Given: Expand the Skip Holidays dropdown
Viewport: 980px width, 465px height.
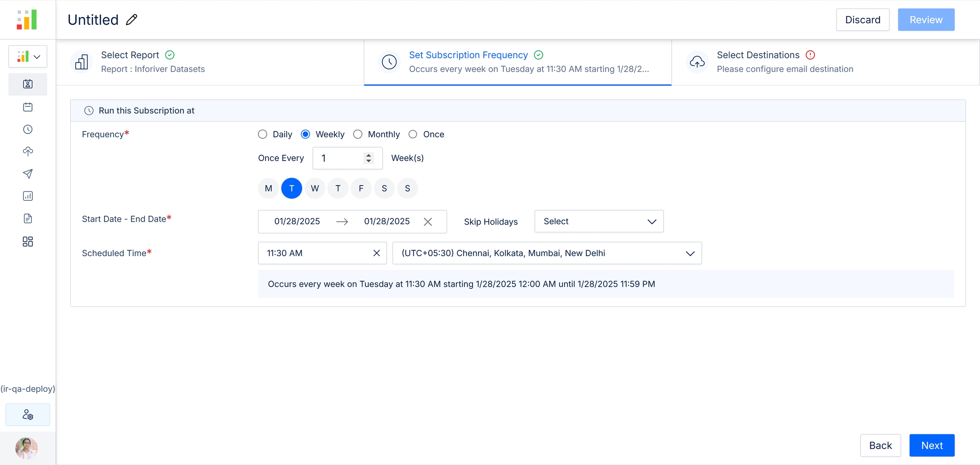Looking at the screenshot, I should click(598, 221).
